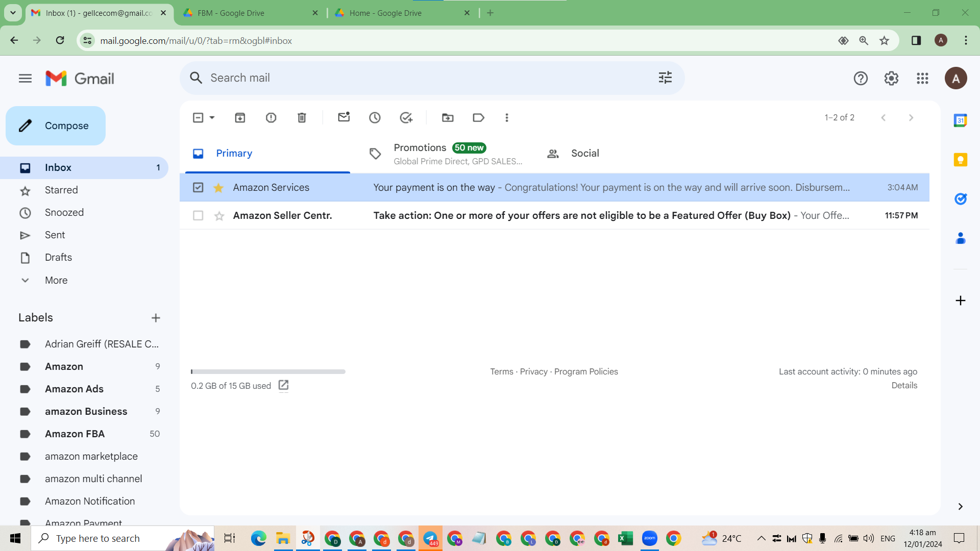Image resolution: width=980 pixels, height=551 pixels.
Task: Click the Windows taskbar search box
Action: pyautogui.click(x=122, y=538)
